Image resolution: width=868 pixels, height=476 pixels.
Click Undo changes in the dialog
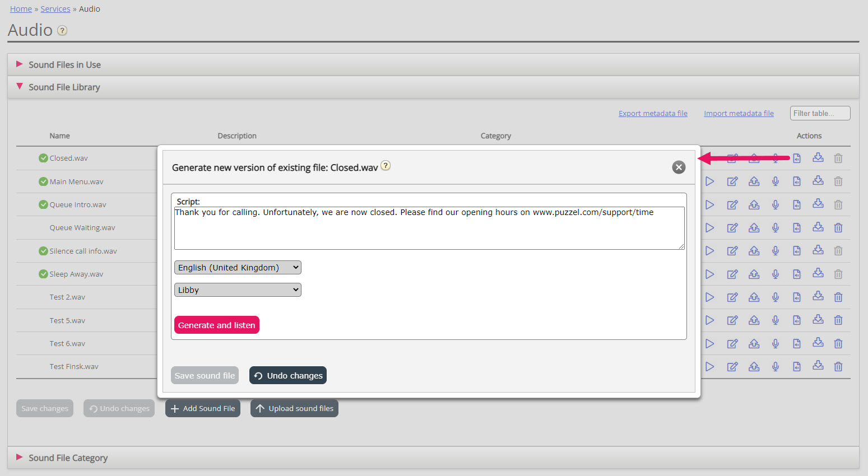(288, 376)
